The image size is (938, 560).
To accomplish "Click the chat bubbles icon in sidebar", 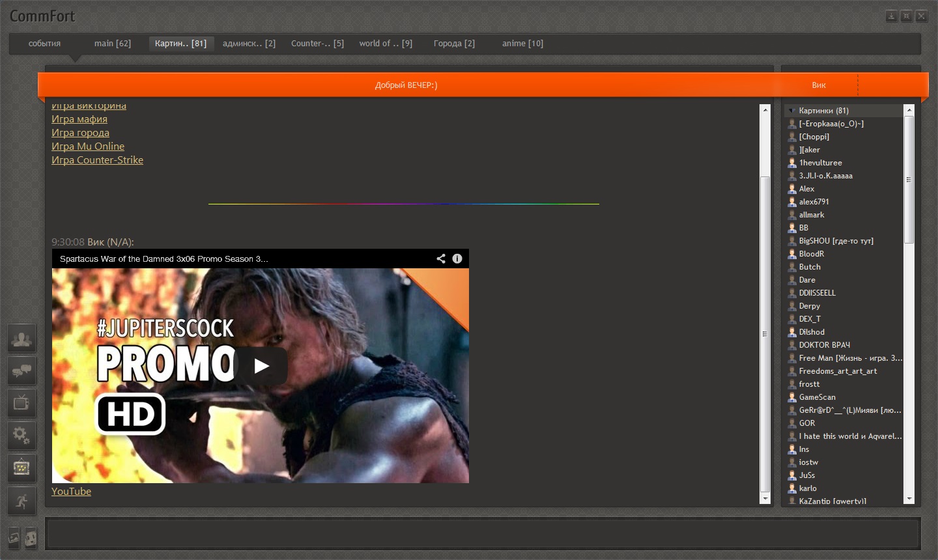I will [x=21, y=371].
